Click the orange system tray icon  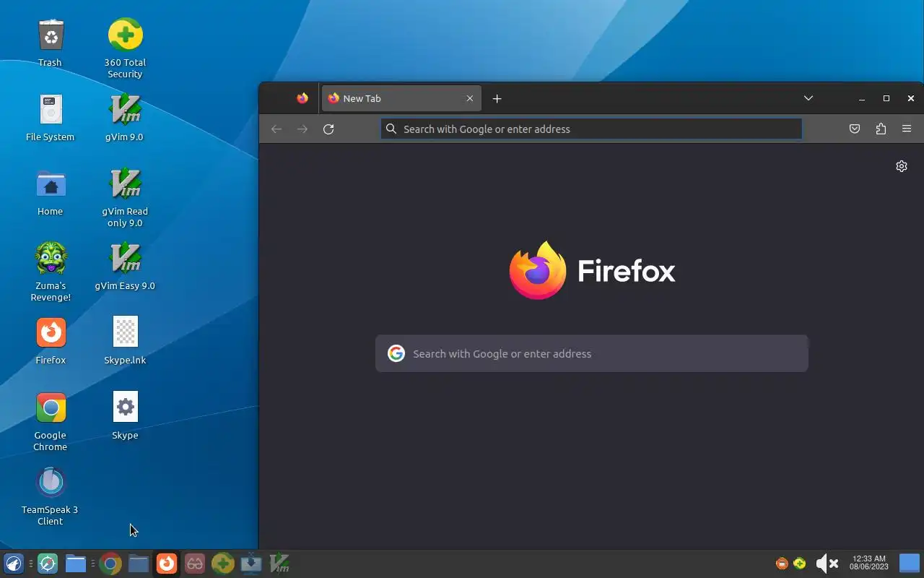click(x=782, y=564)
